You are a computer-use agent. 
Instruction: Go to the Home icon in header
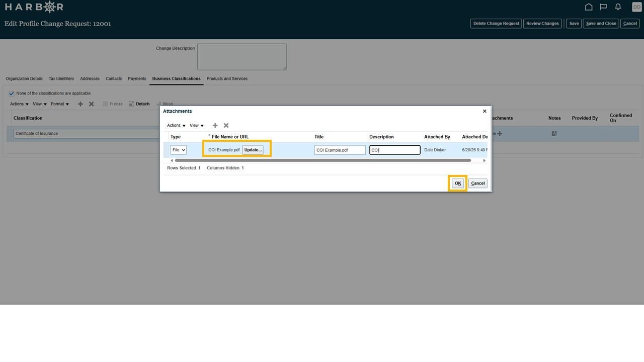point(588,7)
